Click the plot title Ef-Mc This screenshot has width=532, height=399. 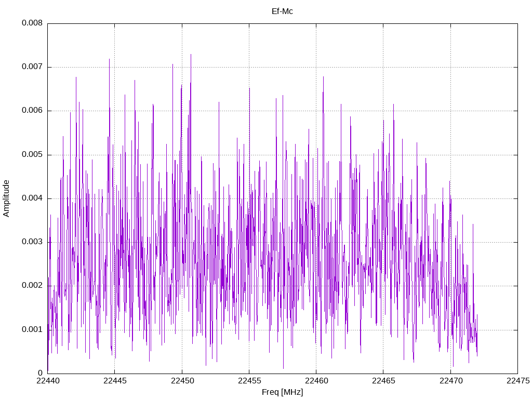point(282,11)
